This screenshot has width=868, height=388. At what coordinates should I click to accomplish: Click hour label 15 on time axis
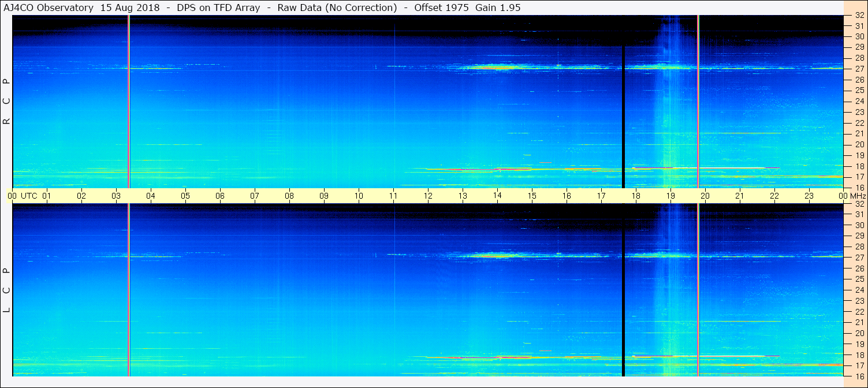click(532, 196)
